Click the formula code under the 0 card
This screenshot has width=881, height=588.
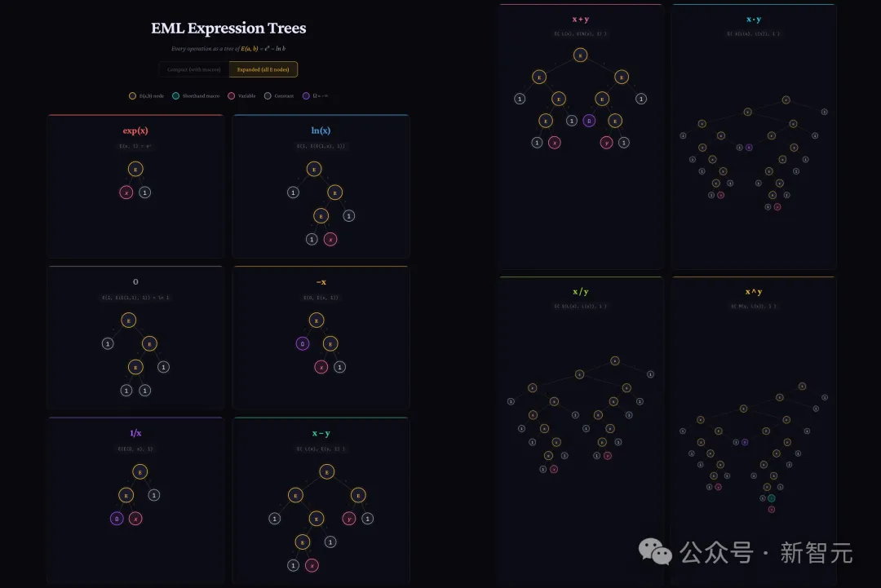[135, 298]
